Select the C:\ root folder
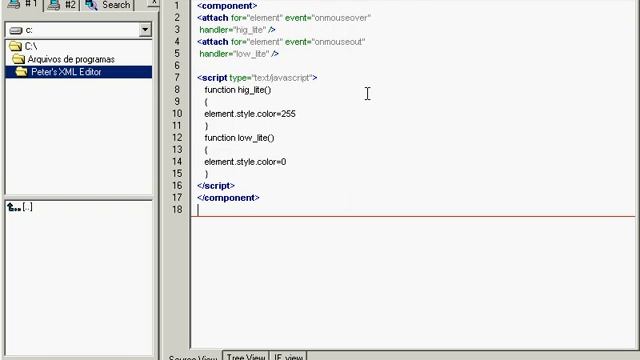 [31, 46]
